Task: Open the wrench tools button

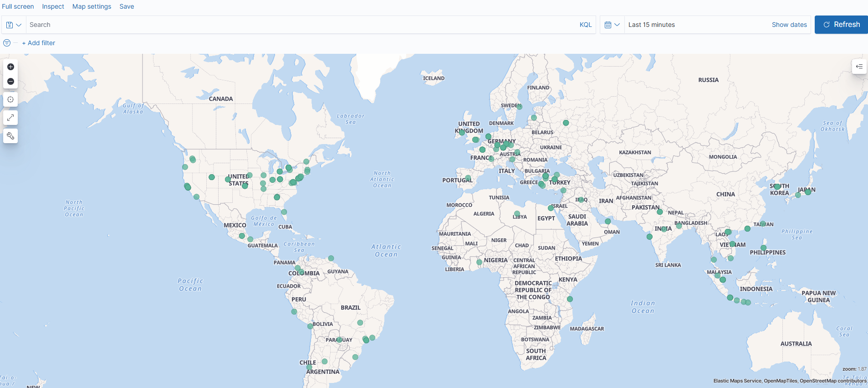Action: [x=10, y=136]
